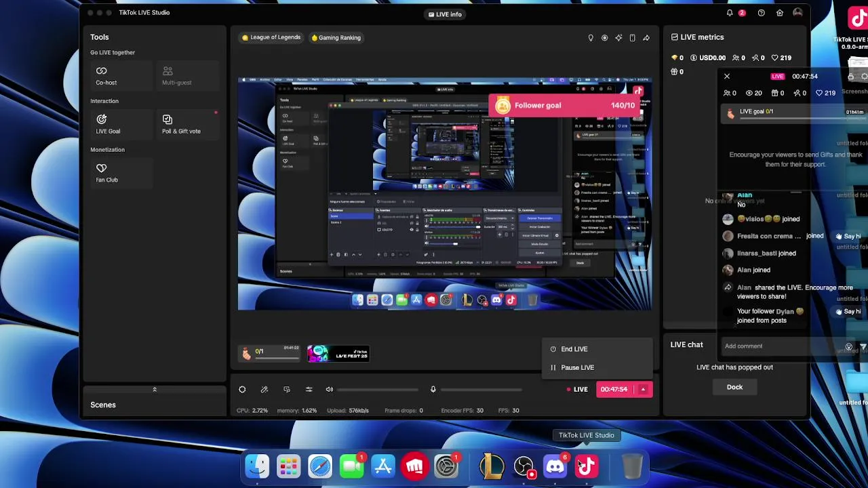
Task: Open the audio mixer sliders icon
Action: 309,389
